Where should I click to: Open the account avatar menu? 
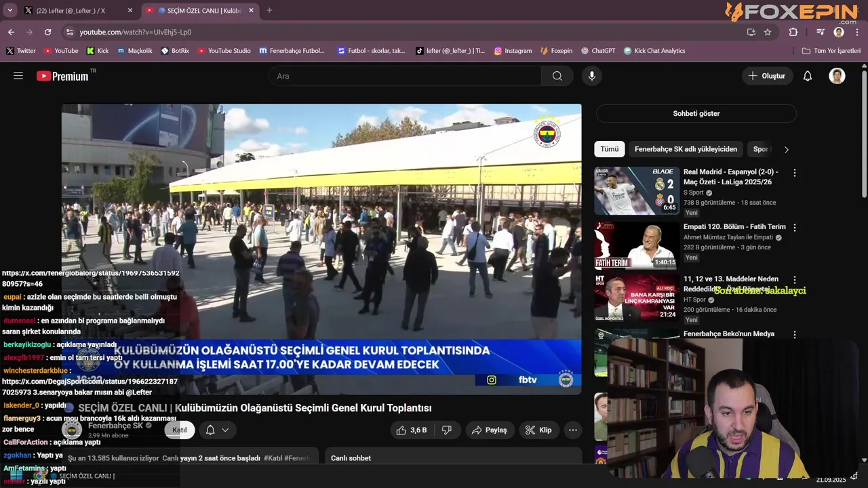click(837, 76)
